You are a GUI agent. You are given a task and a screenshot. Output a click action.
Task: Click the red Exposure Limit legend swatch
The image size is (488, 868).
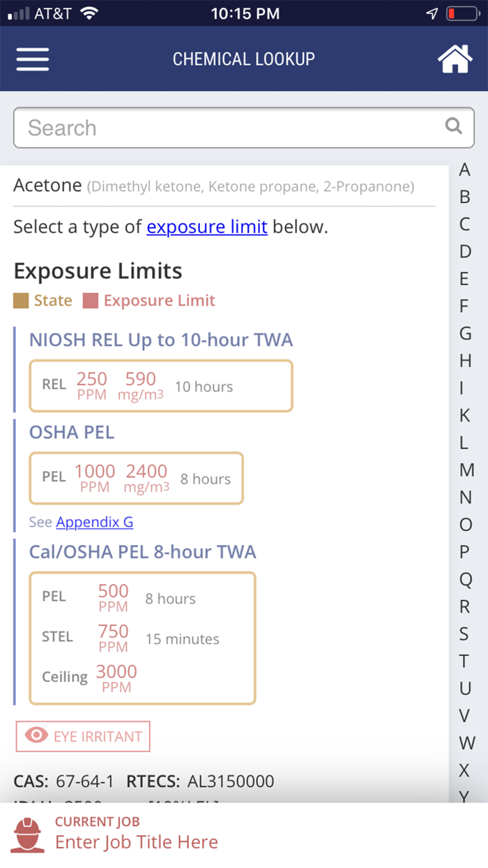coord(91,301)
